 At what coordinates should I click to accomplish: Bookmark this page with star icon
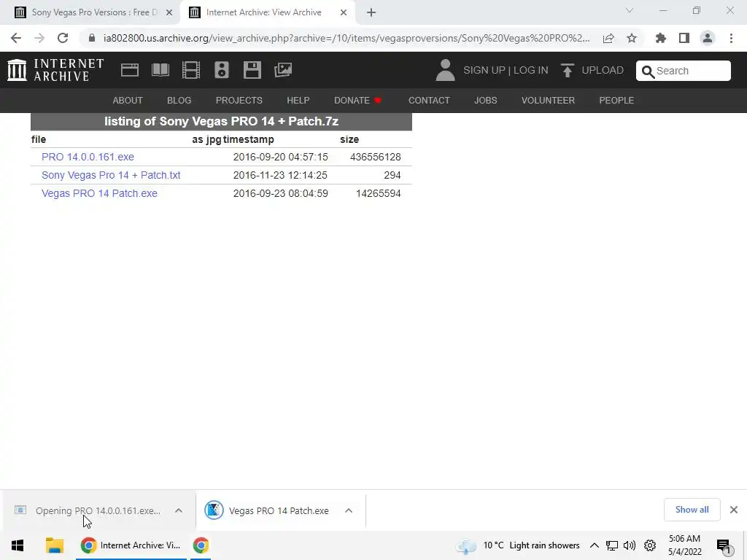click(x=632, y=38)
